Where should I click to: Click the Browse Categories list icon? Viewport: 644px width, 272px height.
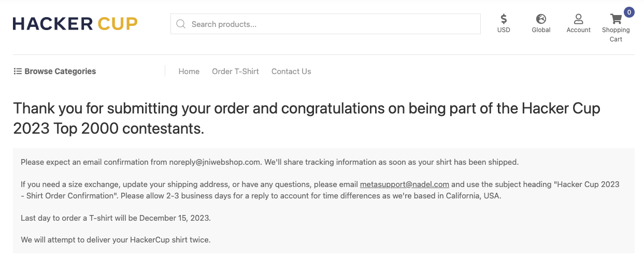[18, 71]
